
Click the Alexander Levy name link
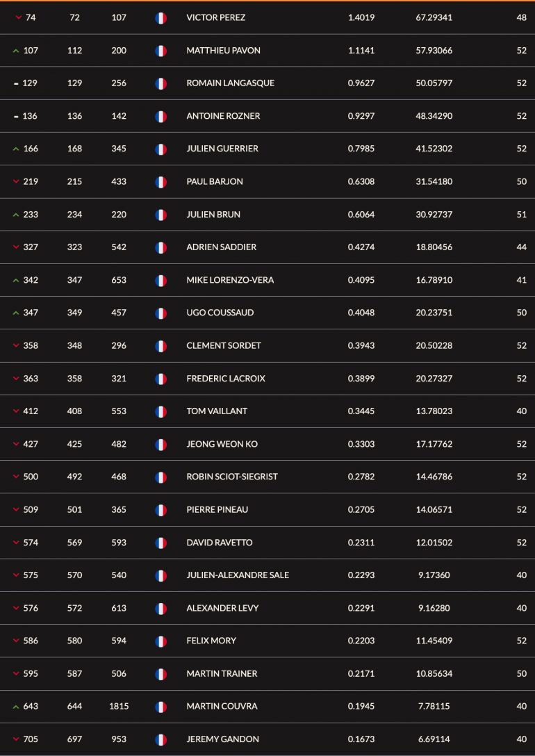222,608
